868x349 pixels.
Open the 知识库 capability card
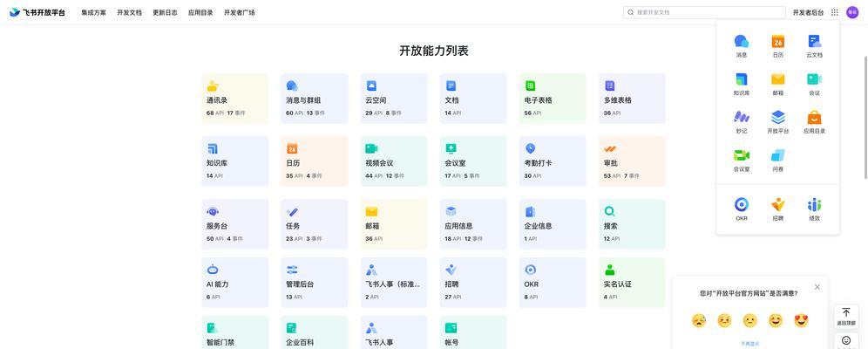click(x=234, y=161)
